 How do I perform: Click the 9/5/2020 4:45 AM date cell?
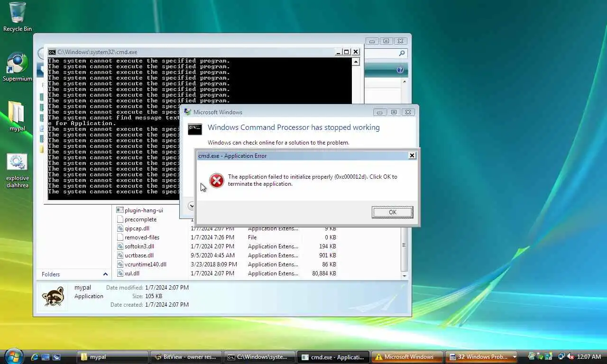[x=212, y=255]
